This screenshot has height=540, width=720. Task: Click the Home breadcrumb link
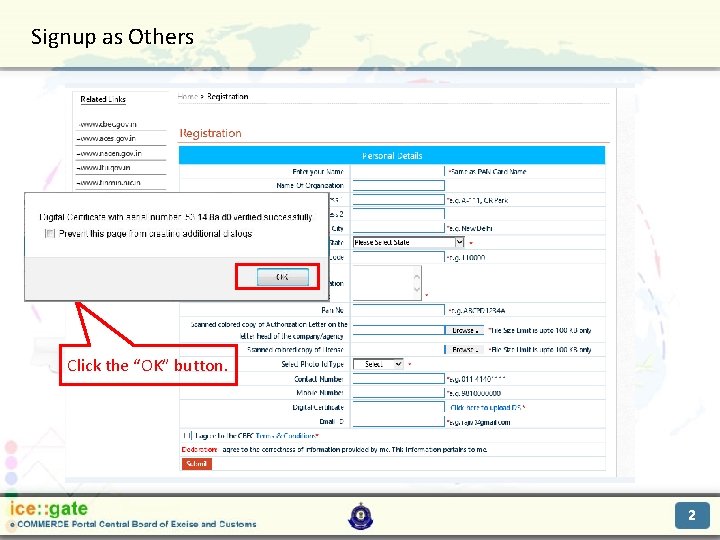click(187, 96)
